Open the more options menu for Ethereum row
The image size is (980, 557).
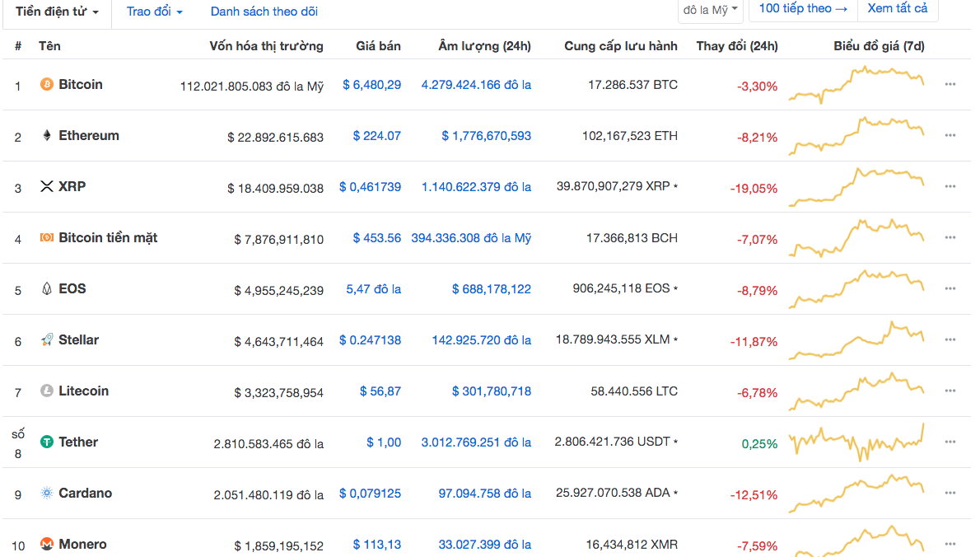(950, 136)
